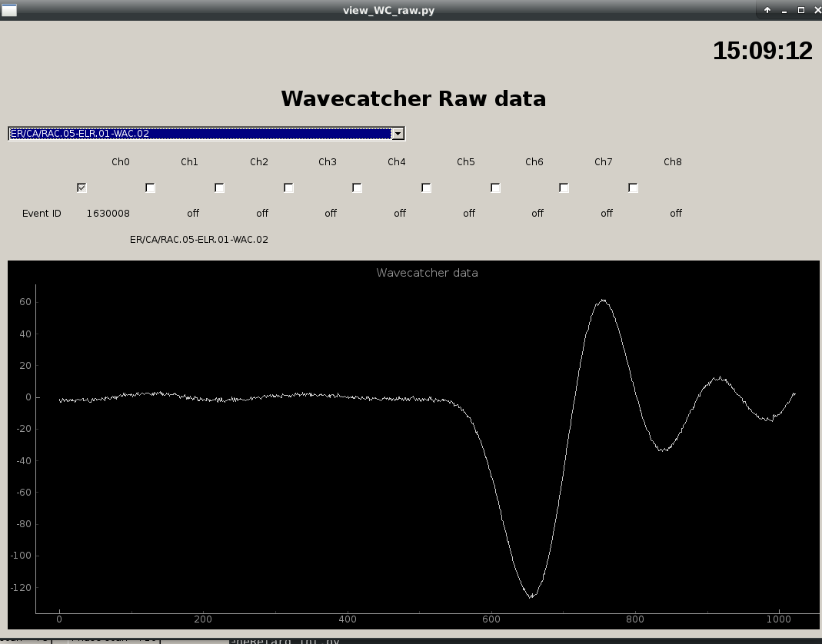The image size is (822, 644).
Task: Enable the fifth channel checkbox (Ch4)
Action: click(357, 188)
